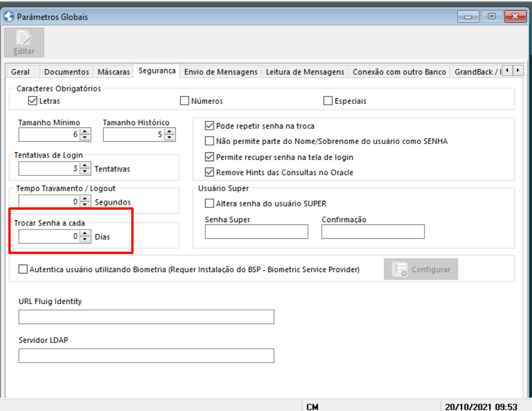Image resolution: width=532 pixels, height=411 pixels.
Task: Check Autentica usuário utilizando Biometria
Action: (23, 269)
